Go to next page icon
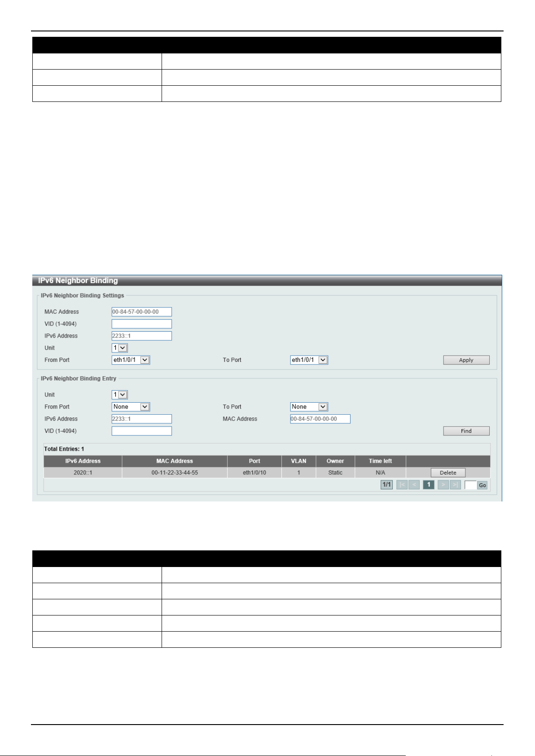The width and height of the screenshot is (535, 756). click(x=443, y=485)
